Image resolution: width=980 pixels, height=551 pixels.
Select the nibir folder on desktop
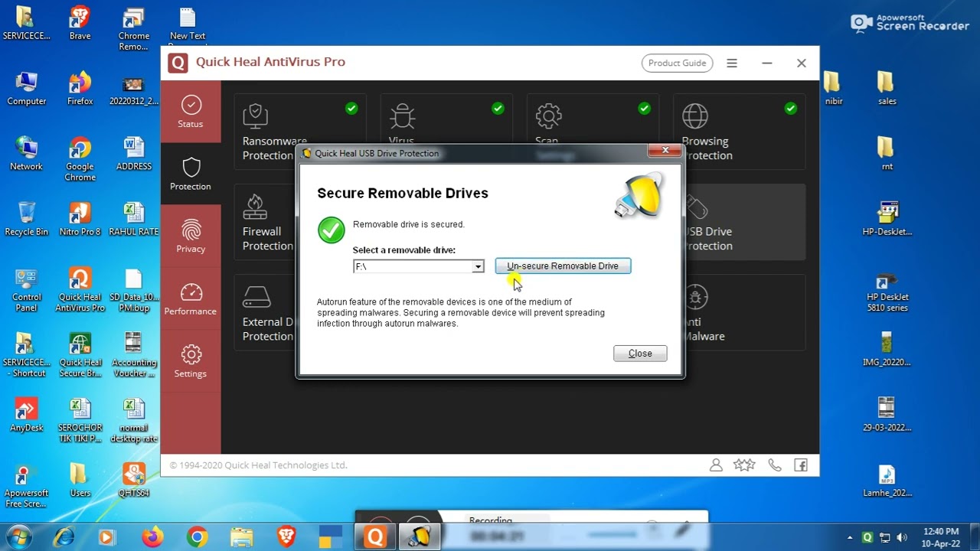[833, 88]
